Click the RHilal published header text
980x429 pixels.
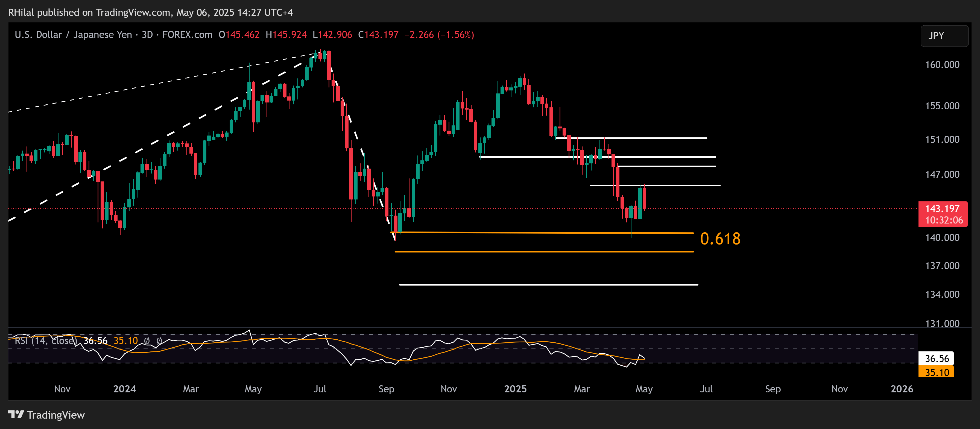pyautogui.click(x=150, y=13)
